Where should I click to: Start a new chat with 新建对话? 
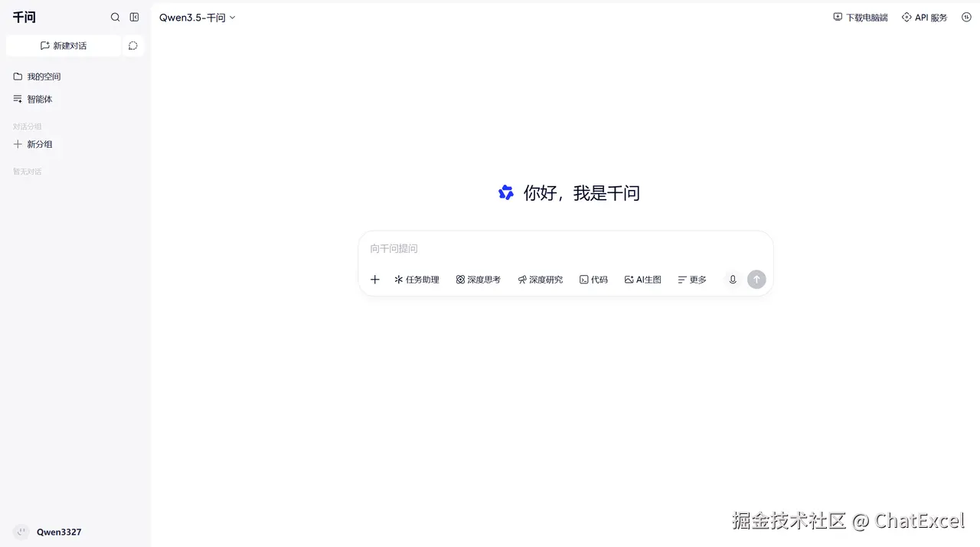point(64,46)
